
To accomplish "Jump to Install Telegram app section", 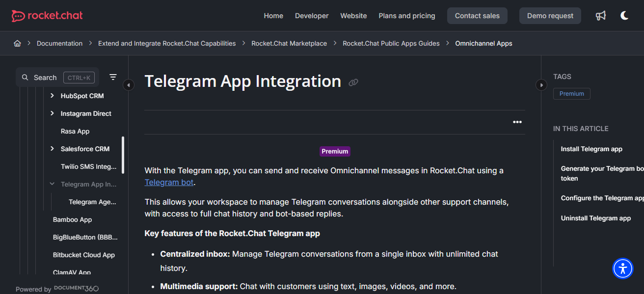I will pyautogui.click(x=591, y=149).
